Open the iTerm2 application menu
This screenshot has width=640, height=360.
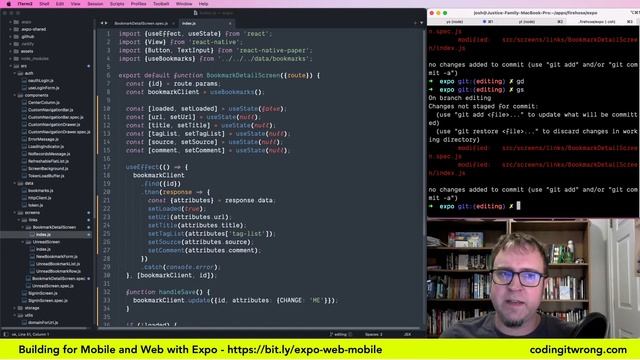tap(25, 4)
